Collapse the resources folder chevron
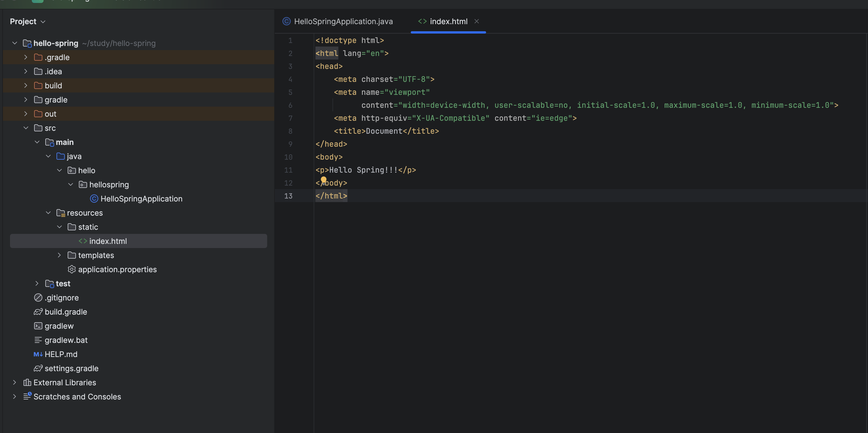The image size is (868, 433). tap(48, 213)
